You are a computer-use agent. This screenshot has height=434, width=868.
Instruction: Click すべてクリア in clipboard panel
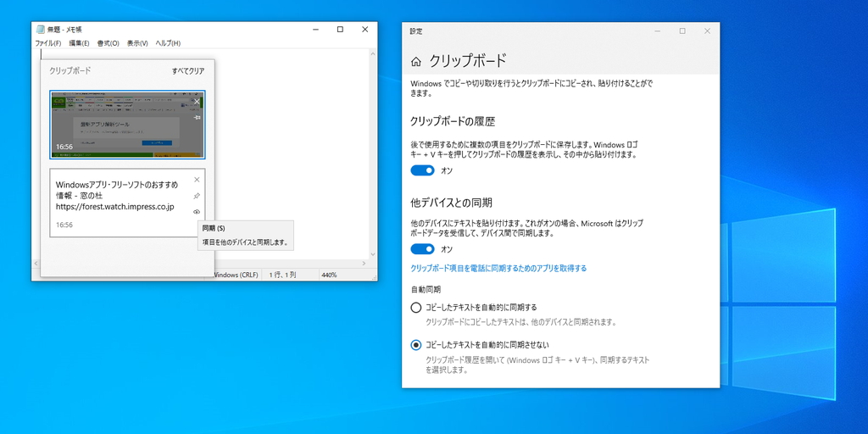187,71
